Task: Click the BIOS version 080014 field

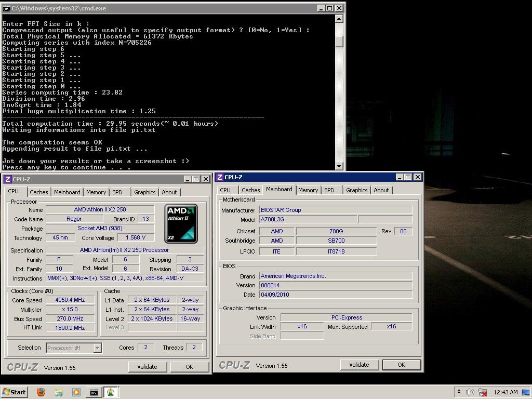Action: pyautogui.click(x=336, y=285)
